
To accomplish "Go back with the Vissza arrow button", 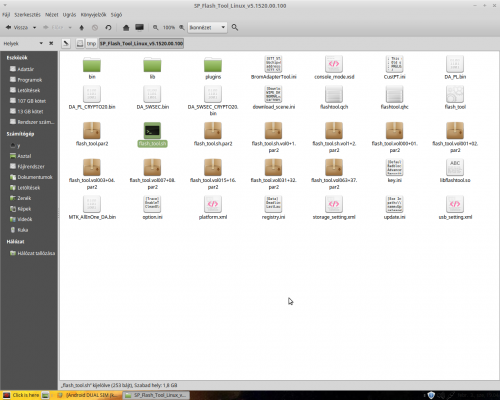I will [16, 27].
